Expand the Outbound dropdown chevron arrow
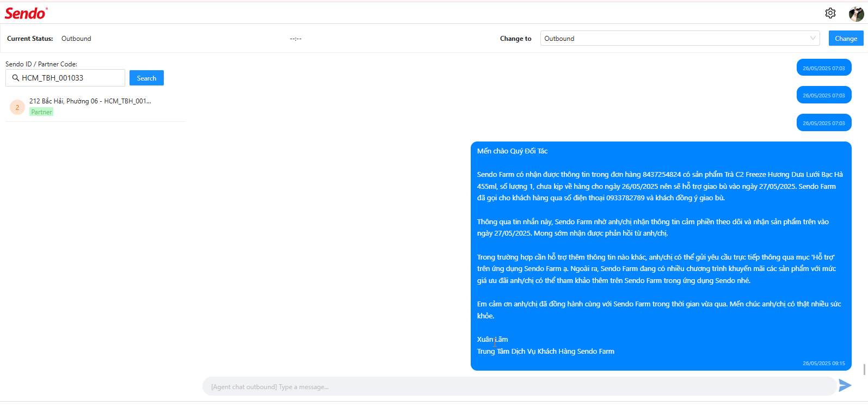 coord(813,38)
